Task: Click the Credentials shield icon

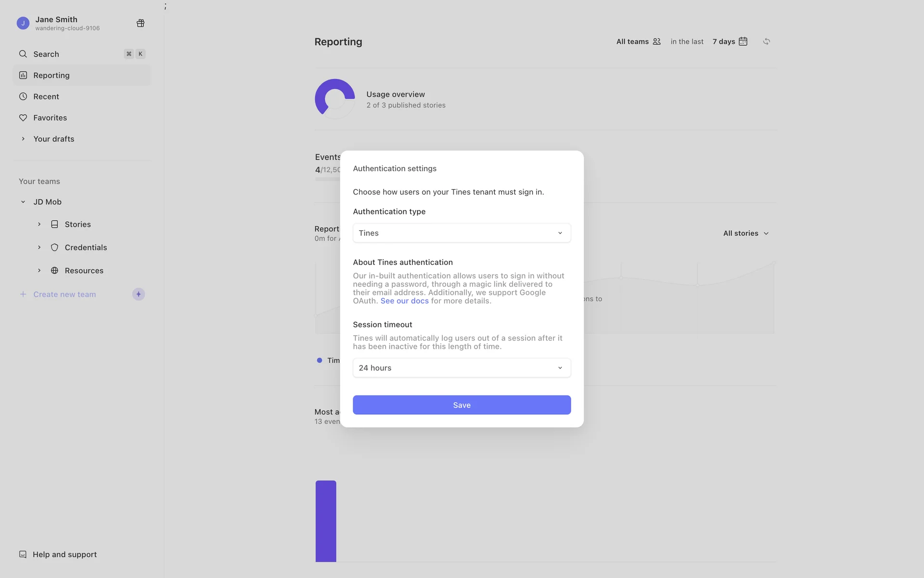Action: 55,248
